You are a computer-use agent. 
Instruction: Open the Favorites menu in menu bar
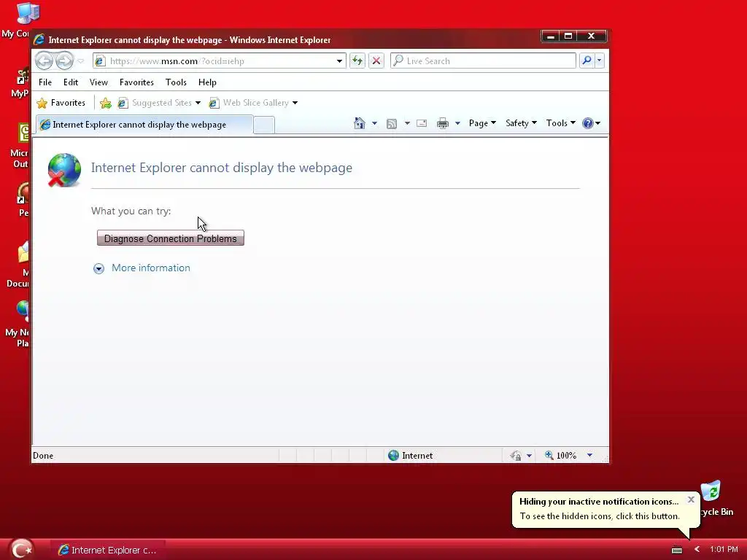(x=136, y=82)
